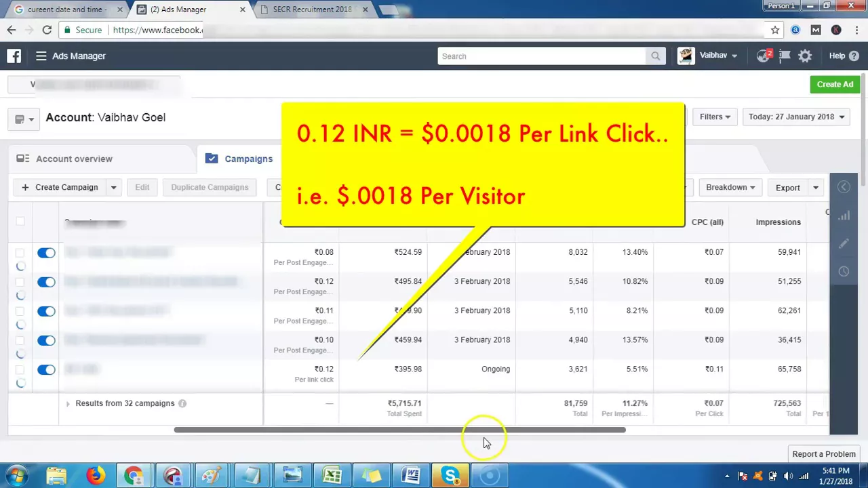This screenshot has width=868, height=488.
Task: Open Chrome from the taskbar
Action: click(x=134, y=476)
